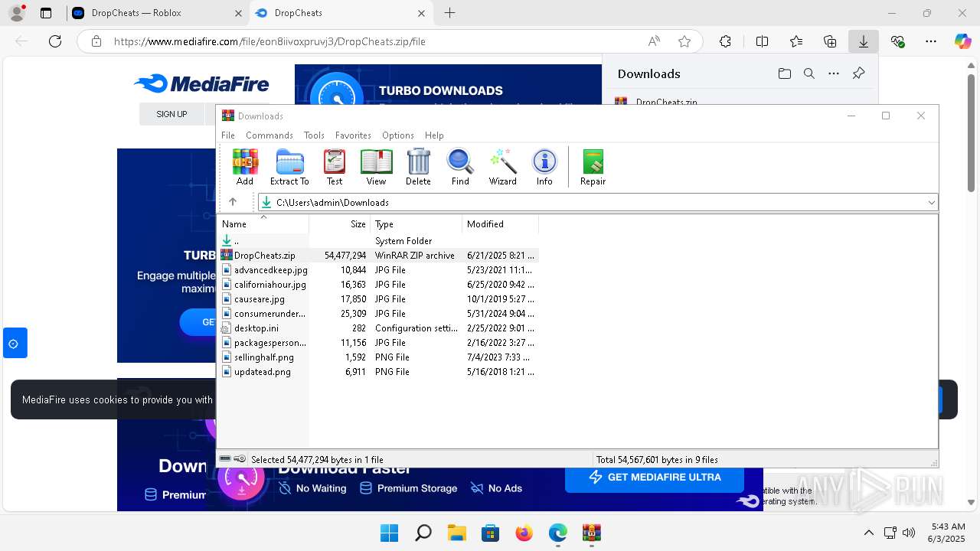Open the Copilot icon in Edge
This screenshot has height=551, width=980.
point(962,41)
